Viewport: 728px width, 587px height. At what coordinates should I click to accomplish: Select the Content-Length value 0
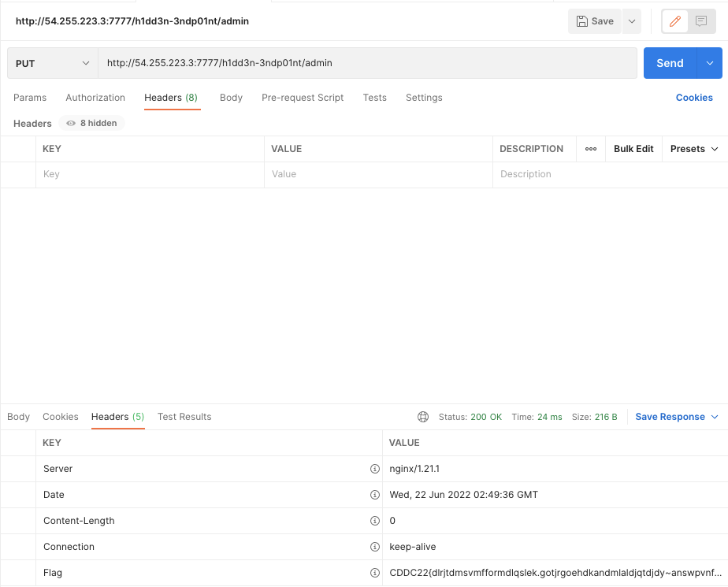tap(392, 521)
